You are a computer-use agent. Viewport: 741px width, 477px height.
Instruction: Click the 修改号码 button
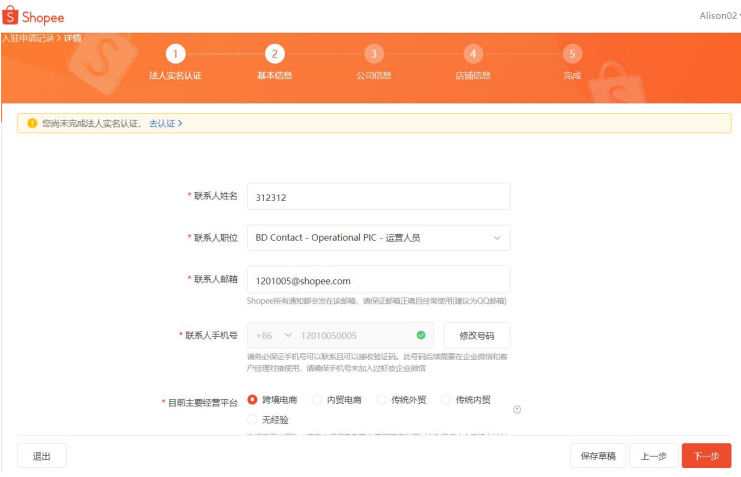pyautogui.click(x=477, y=336)
